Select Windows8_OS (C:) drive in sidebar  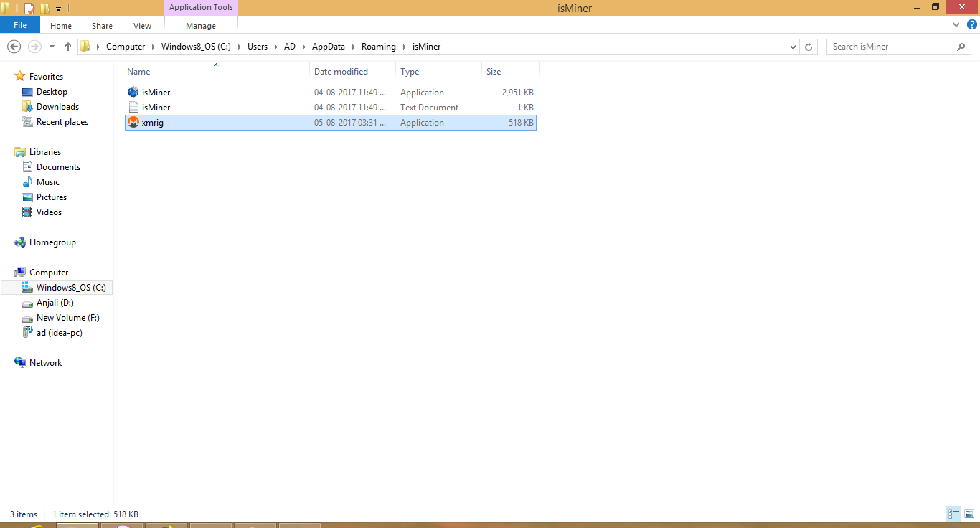pyautogui.click(x=71, y=288)
